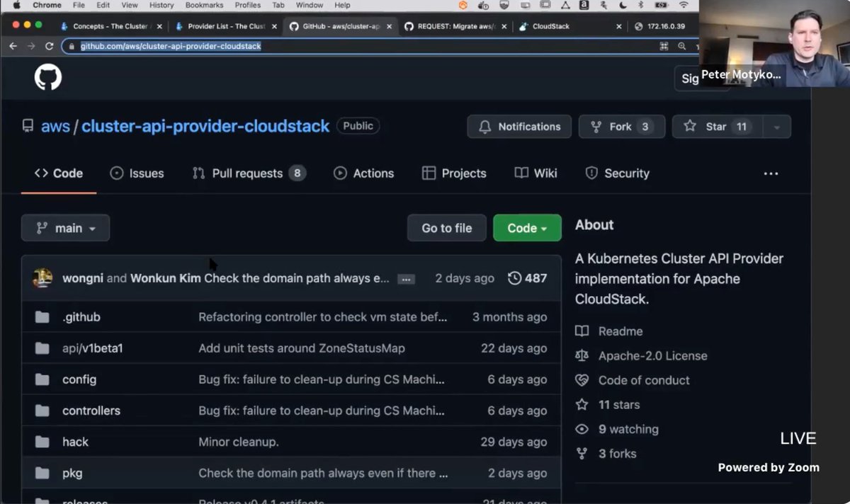Open the Readme link in About

click(620, 331)
